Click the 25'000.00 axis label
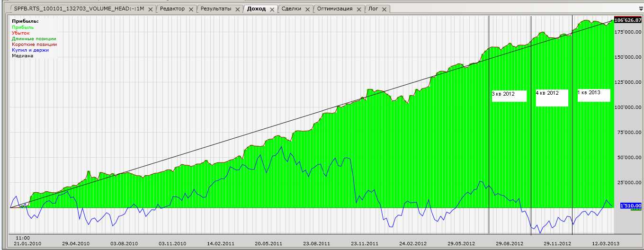The width and height of the screenshot is (644, 250). pyautogui.click(x=630, y=183)
